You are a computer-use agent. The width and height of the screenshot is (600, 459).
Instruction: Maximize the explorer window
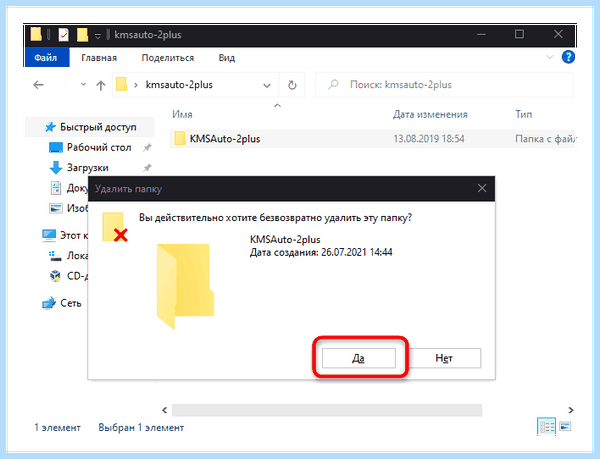(519, 34)
